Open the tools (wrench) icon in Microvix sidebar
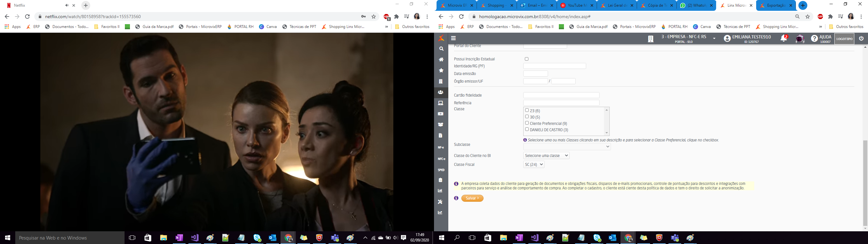 point(440,202)
